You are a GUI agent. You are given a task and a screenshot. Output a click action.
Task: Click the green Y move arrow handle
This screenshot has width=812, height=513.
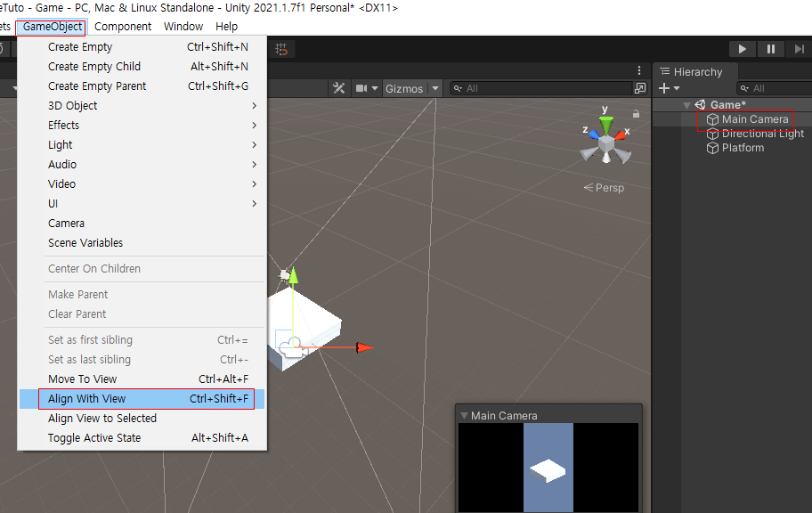point(293,274)
